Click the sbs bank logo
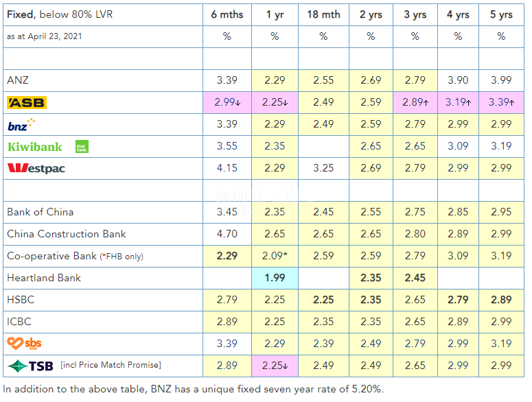Screen dimensions: 532x402 [24, 344]
